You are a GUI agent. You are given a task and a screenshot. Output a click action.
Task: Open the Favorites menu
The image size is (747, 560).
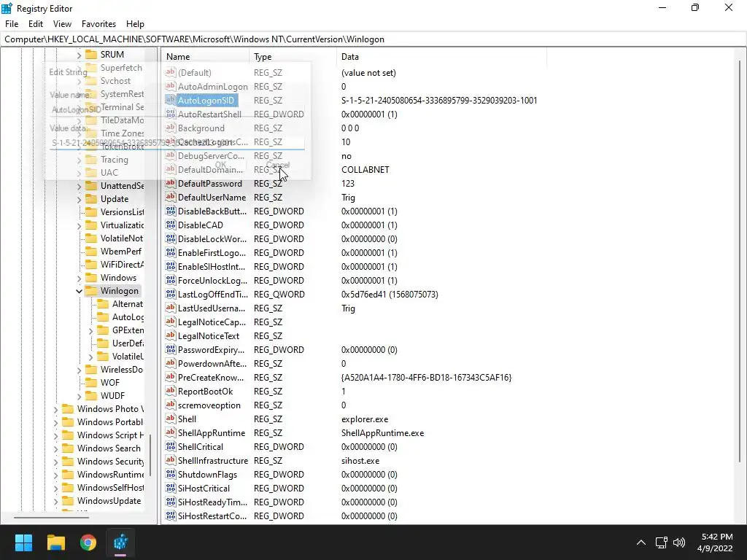coord(98,24)
